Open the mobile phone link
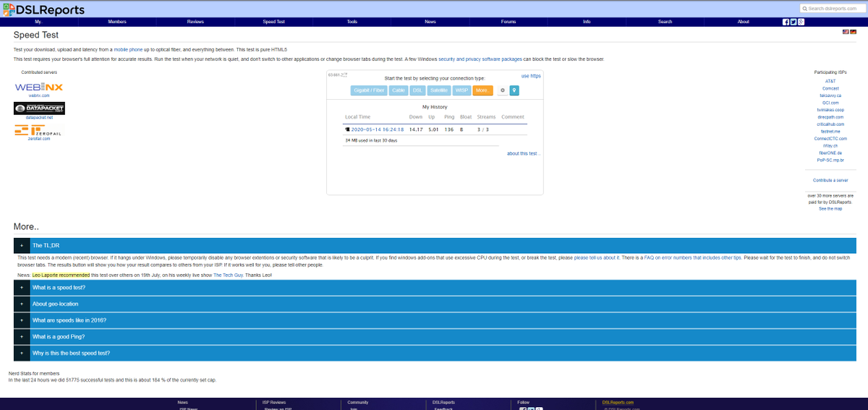Image resolution: width=868 pixels, height=410 pixels. pyautogui.click(x=127, y=48)
